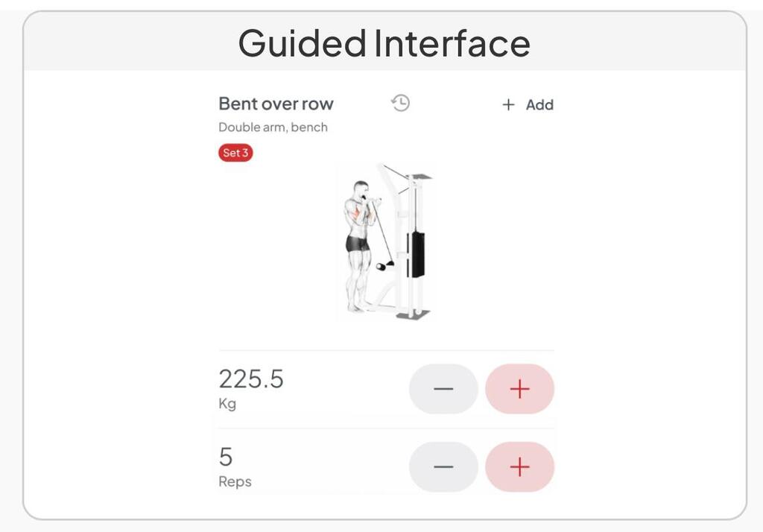
Task: Click the Add button
Action: (528, 104)
